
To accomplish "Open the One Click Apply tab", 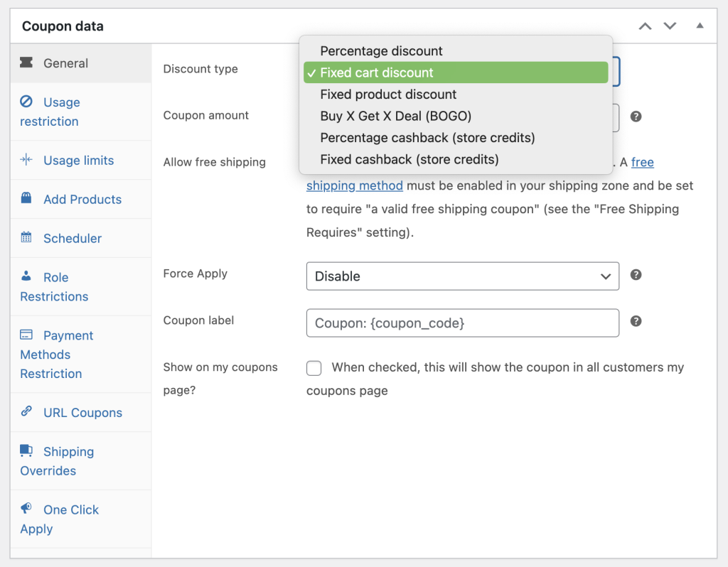I will pos(81,519).
